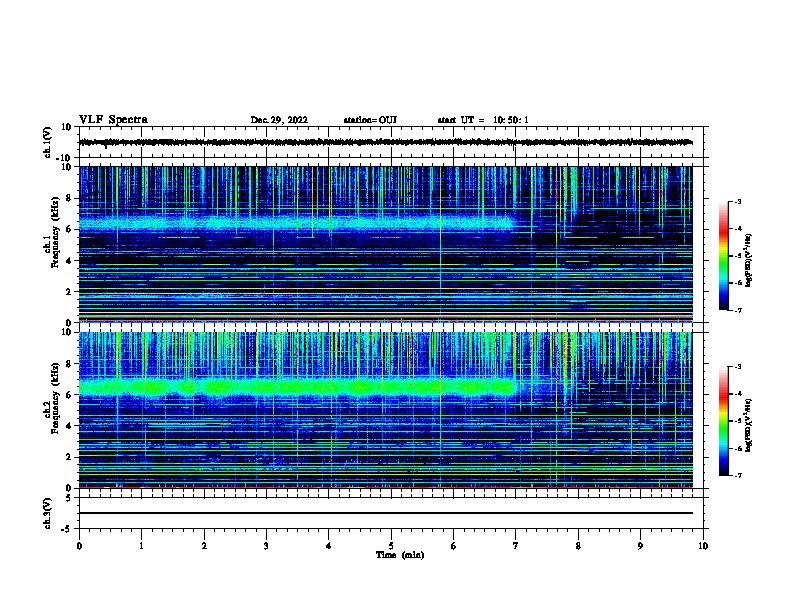Click the ch.1 voltage waveform trace
The image size is (792, 612).
point(386,142)
